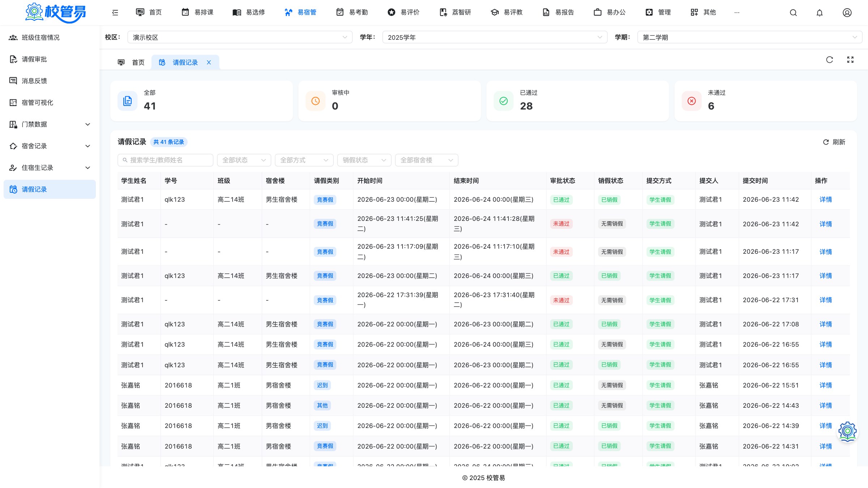Image resolution: width=868 pixels, height=488 pixels.
Task: Open 详情 for record submitted 2026-06-22 17:31
Action: point(826,300)
